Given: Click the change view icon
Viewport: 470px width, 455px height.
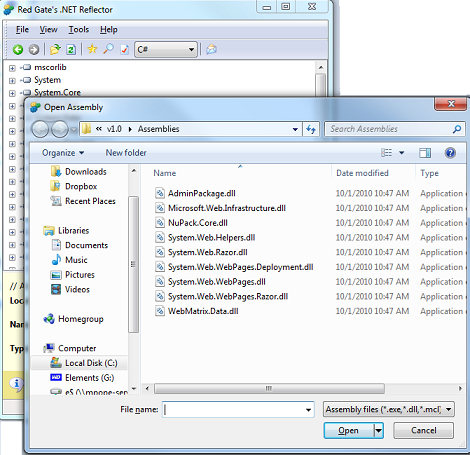Looking at the screenshot, I should click(x=386, y=153).
